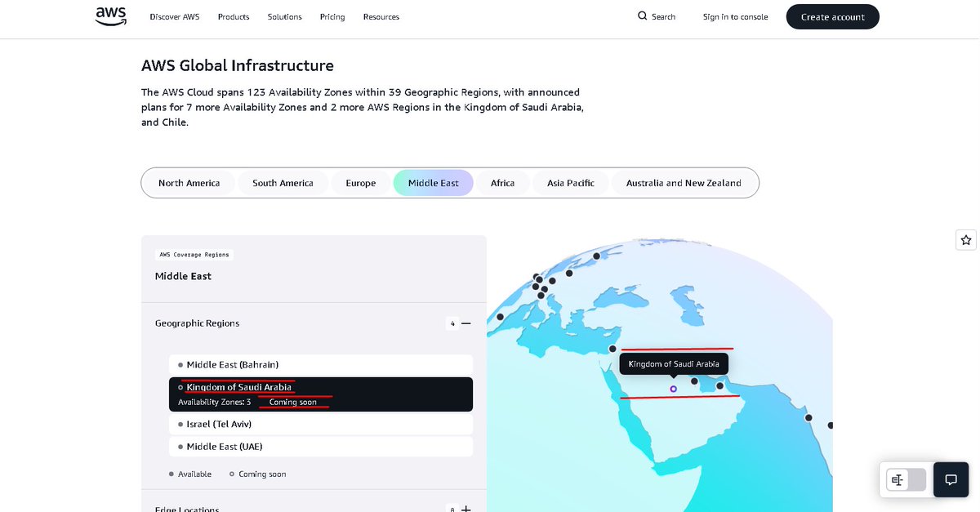Go to Pricing in top navigation
980x512 pixels.
coord(332,16)
